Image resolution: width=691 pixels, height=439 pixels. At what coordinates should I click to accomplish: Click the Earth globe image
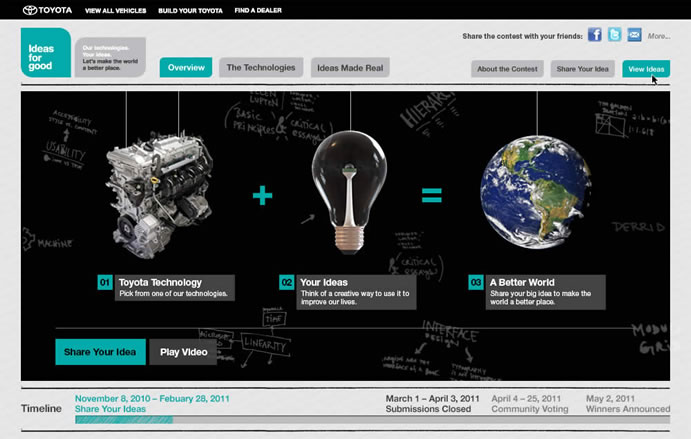point(536,192)
